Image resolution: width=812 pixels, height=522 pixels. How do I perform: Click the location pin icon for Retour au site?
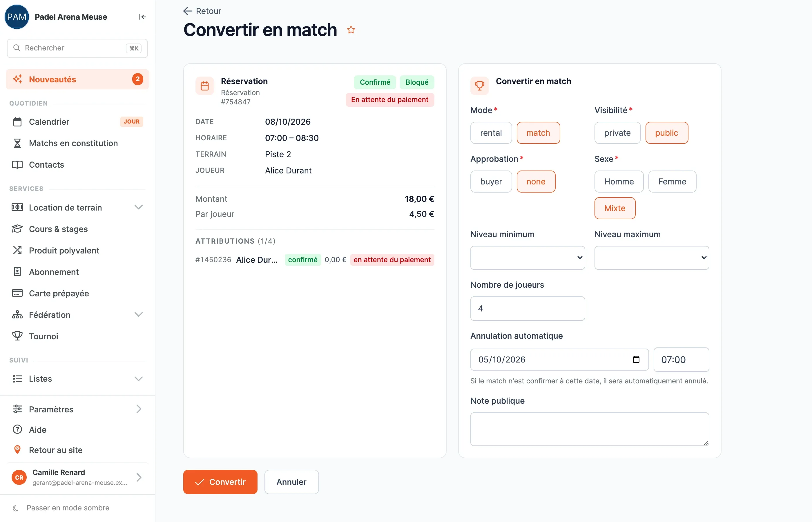tap(17, 450)
